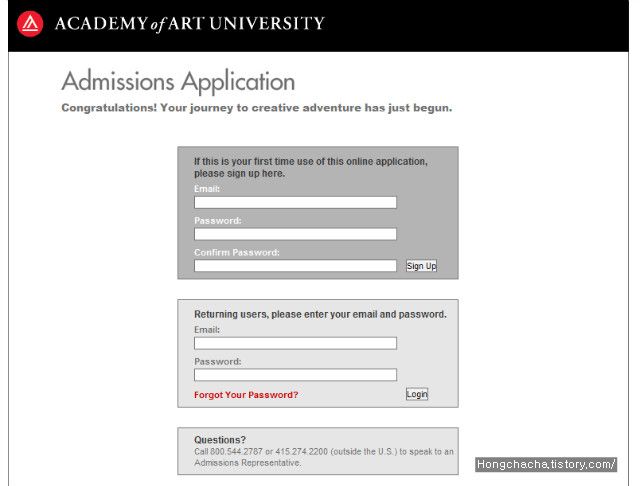Click the Login button
Image resolution: width=640 pixels, height=486 pixels.
tap(417, 394)
